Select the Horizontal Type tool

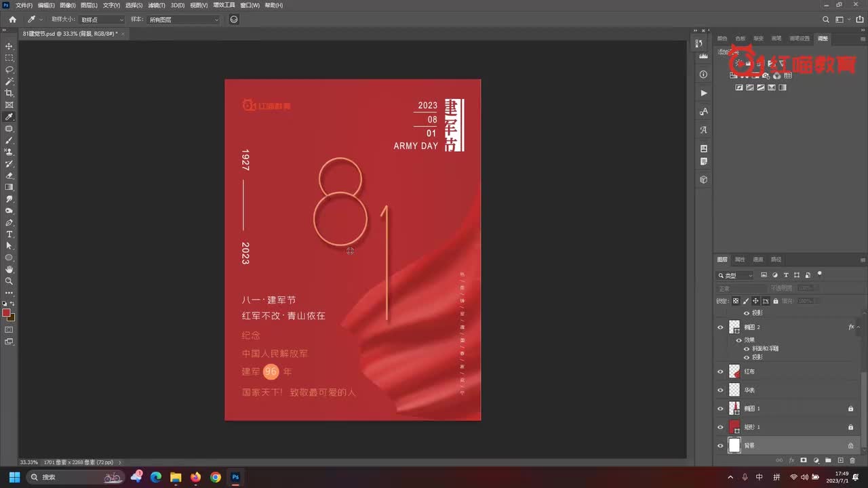(9, 235)
